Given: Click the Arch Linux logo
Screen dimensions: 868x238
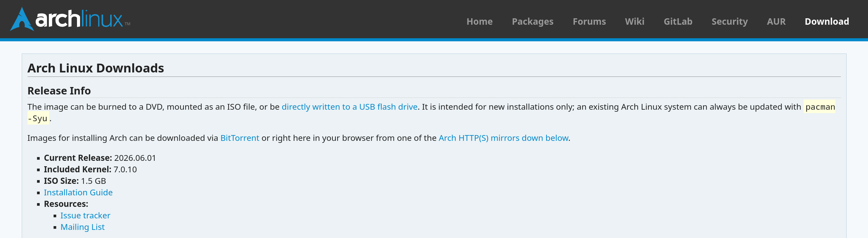Looking at the screenshot, I should pyautogui.click(x=70, y=19).
